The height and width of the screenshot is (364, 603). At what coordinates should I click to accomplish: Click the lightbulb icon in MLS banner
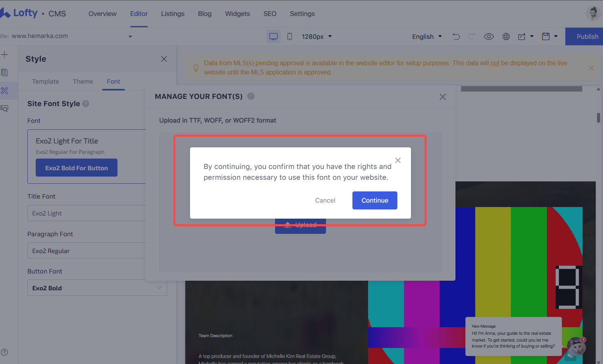[196, 68]
